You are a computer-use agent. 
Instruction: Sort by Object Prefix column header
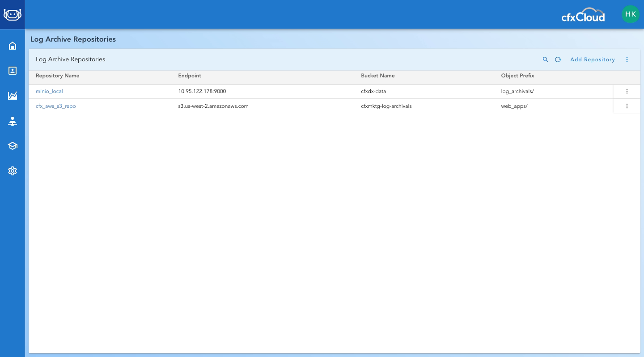pyautogui.click(x=517, y=76)
